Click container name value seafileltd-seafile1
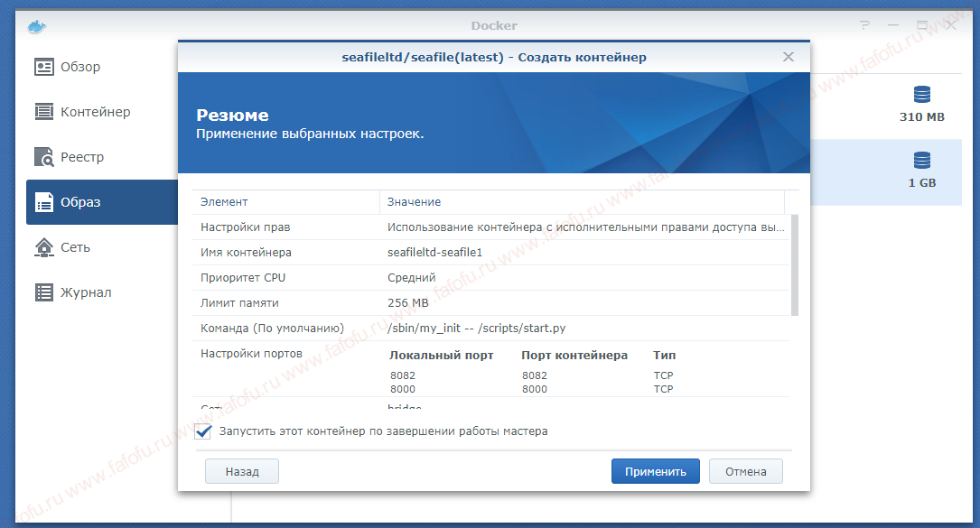 (434, 253)
